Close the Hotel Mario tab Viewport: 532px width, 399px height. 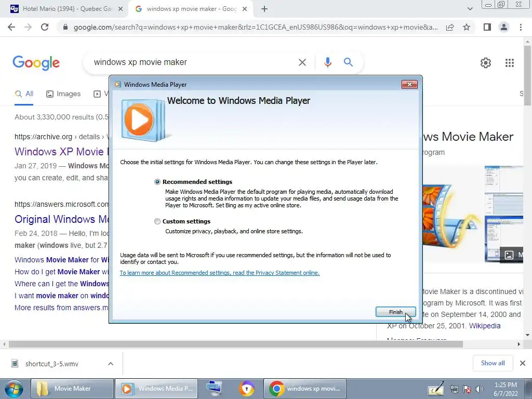pos(121,9)
